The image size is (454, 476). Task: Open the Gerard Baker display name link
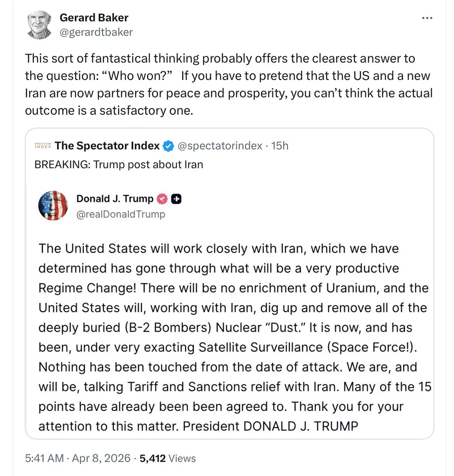pyautogui.click(x=94, y=18)
